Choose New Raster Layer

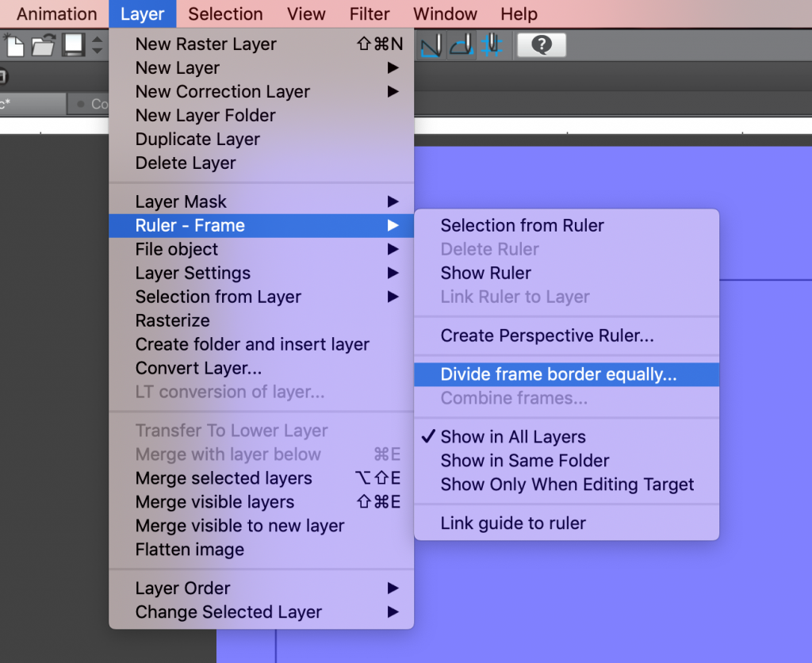[x=262, y=44]
